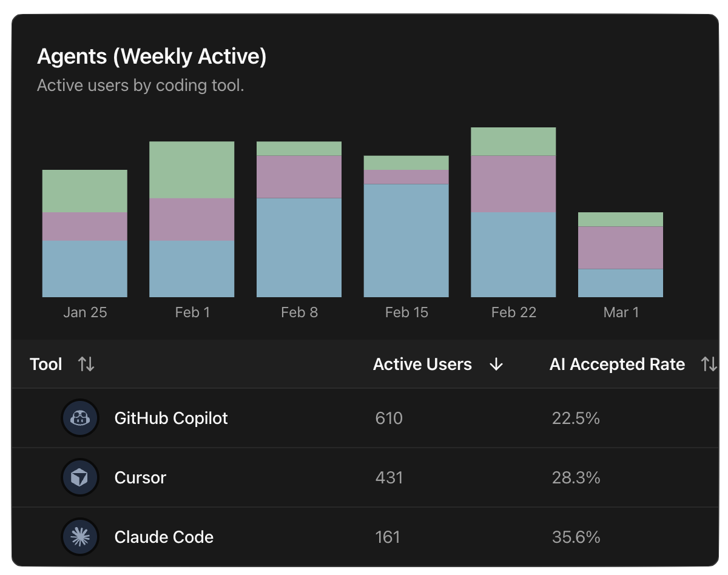This screenshot has width=728, height=575.
Task: Click the Feb 8 axis label
Action: (299, 312)
